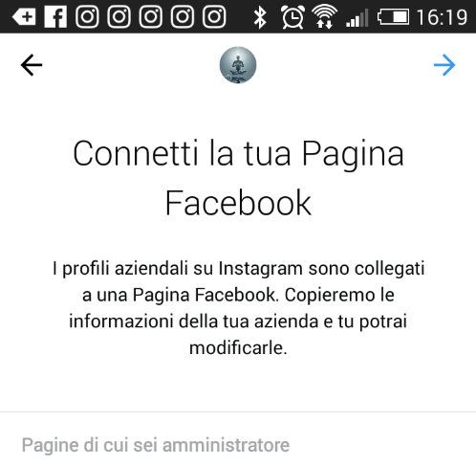Tap the plus-tag notification icon in status bar

pos(24,17)
